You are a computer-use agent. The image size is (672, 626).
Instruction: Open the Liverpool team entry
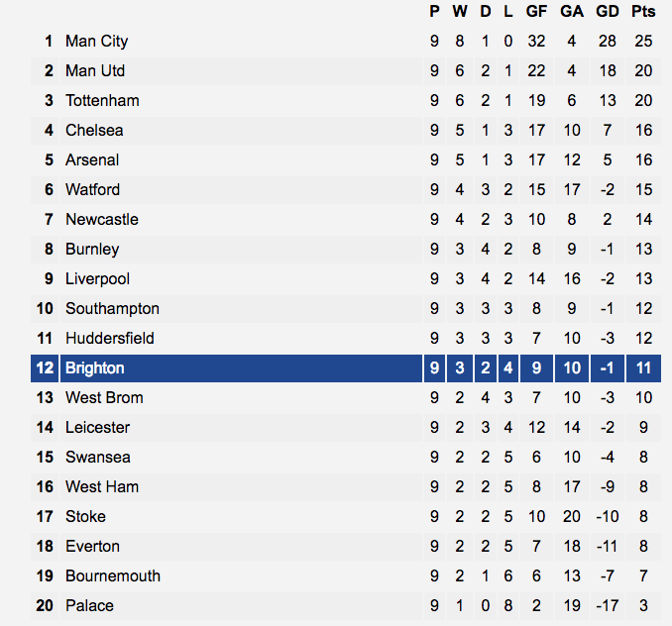tap(97, 279)
